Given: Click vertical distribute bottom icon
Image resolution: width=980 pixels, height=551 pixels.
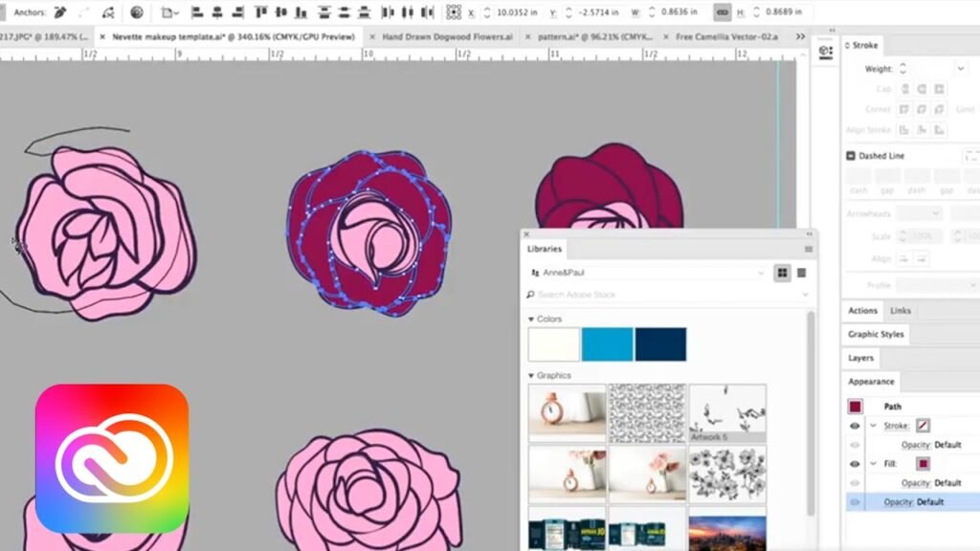Looking at the screenshot, I should (x=364, y=11).
